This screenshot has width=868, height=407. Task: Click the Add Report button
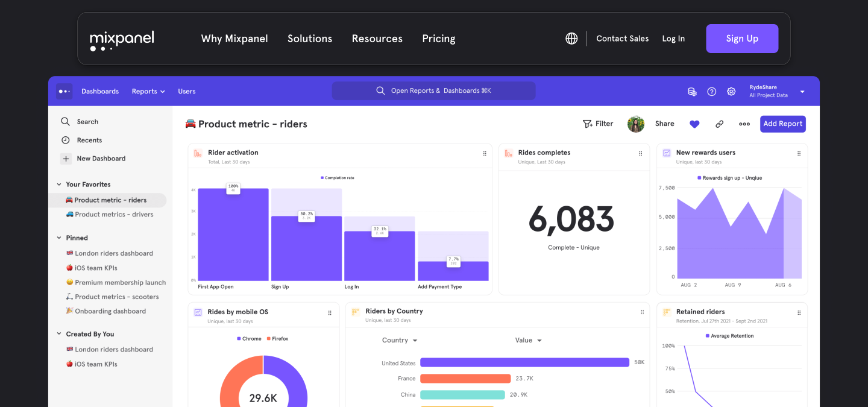pos(783,124)
